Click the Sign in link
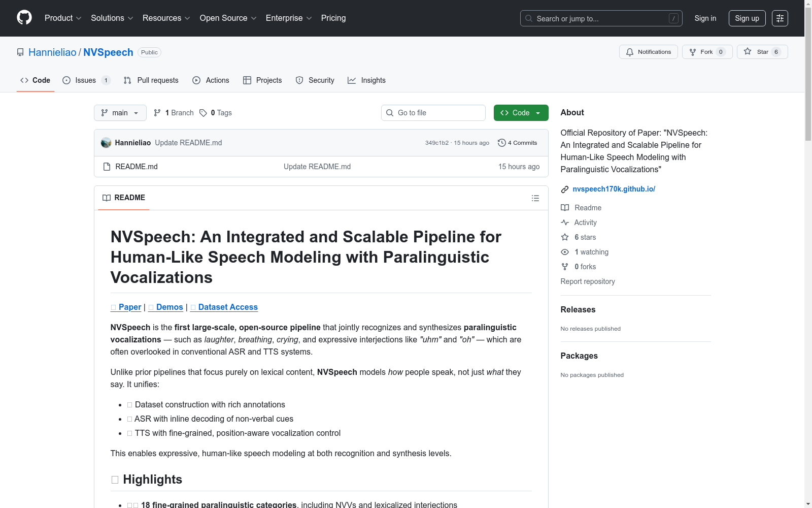 click(x=705, y=18)
